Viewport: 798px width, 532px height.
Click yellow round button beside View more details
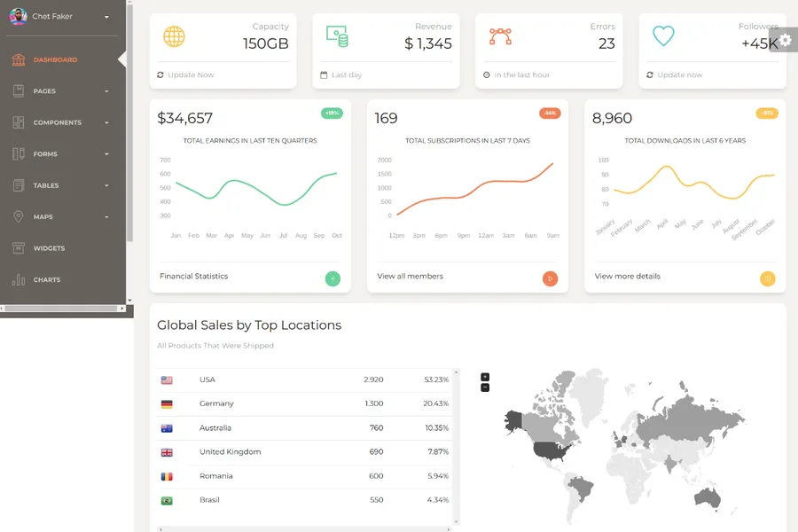click(768, 278)
